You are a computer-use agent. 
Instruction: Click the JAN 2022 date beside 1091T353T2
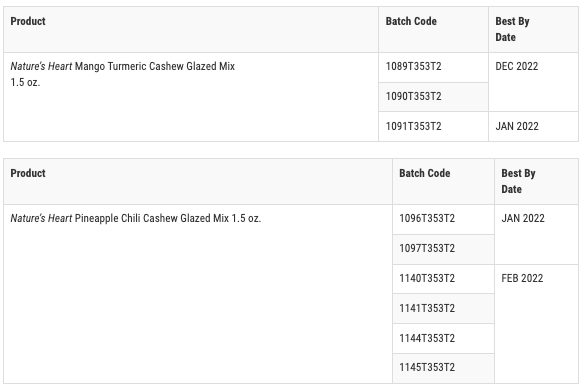(517, 126)
